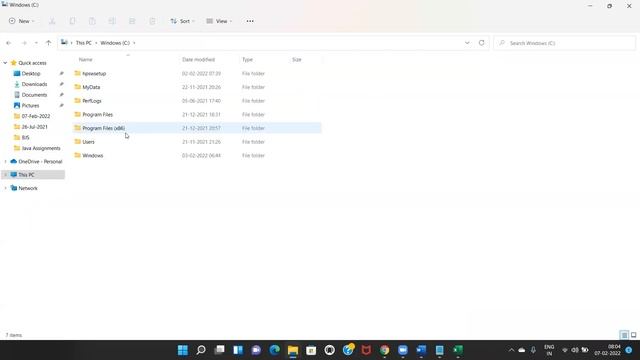
Task: Refresh the Windows (C:) folder view
Action: click(x=482, y=43)
